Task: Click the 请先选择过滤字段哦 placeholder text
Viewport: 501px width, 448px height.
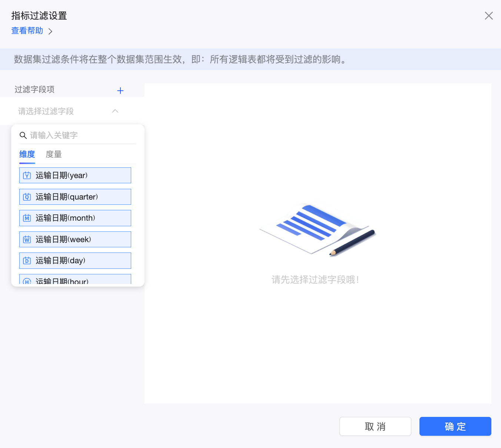Action: [x=315, y=280]
